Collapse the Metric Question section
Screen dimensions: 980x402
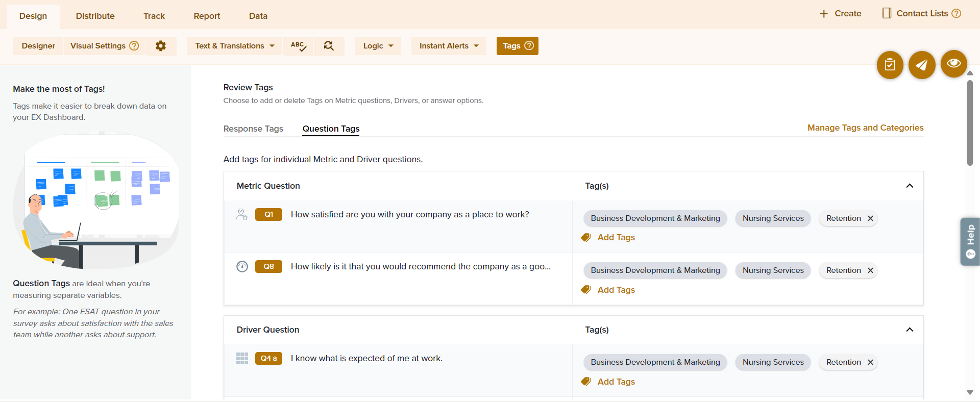909,186
